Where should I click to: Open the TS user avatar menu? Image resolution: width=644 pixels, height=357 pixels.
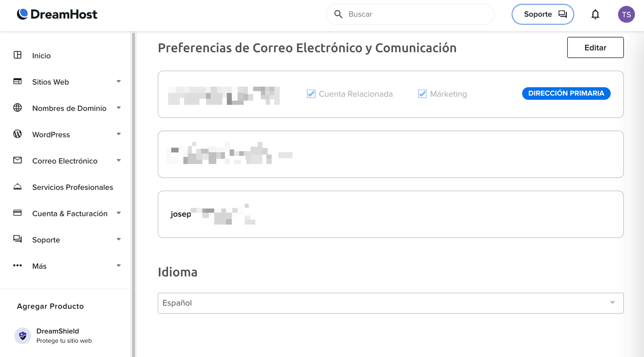pos(627,14)
